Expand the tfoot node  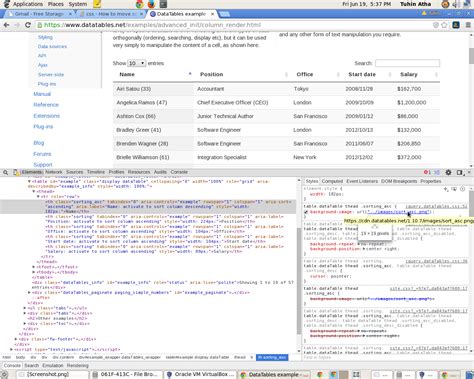tap(34, 267)
